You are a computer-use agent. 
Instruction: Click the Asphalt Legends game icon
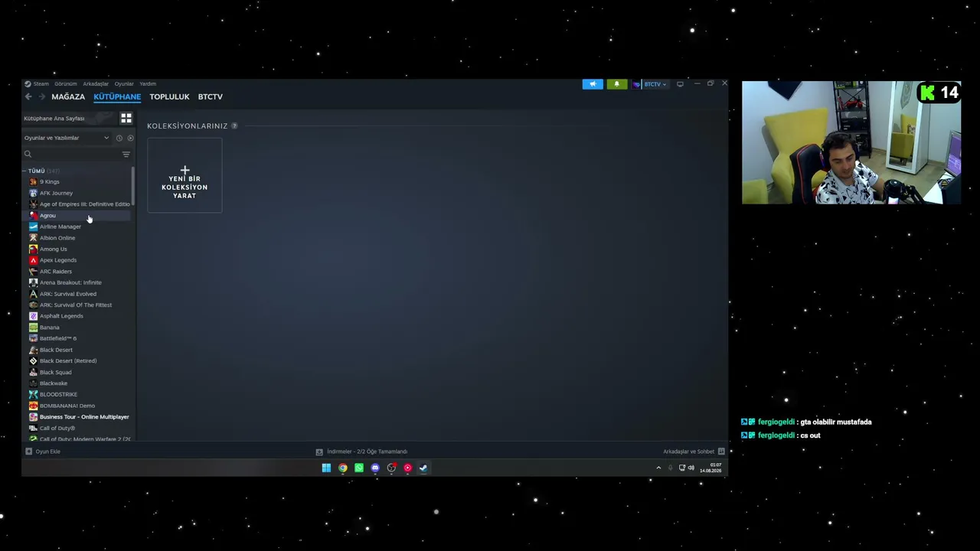tap(33, 316)
